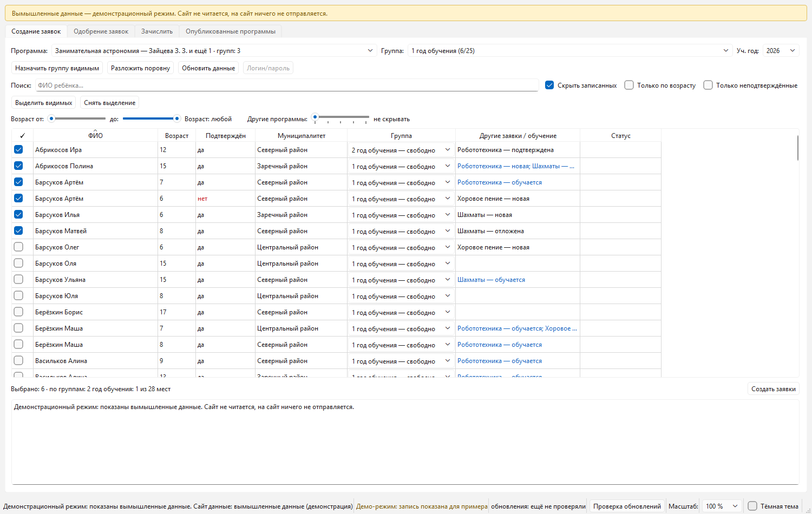Click the Снять выделение button
The width and height of the screenshot is (812, 514).
click(110, 103)
